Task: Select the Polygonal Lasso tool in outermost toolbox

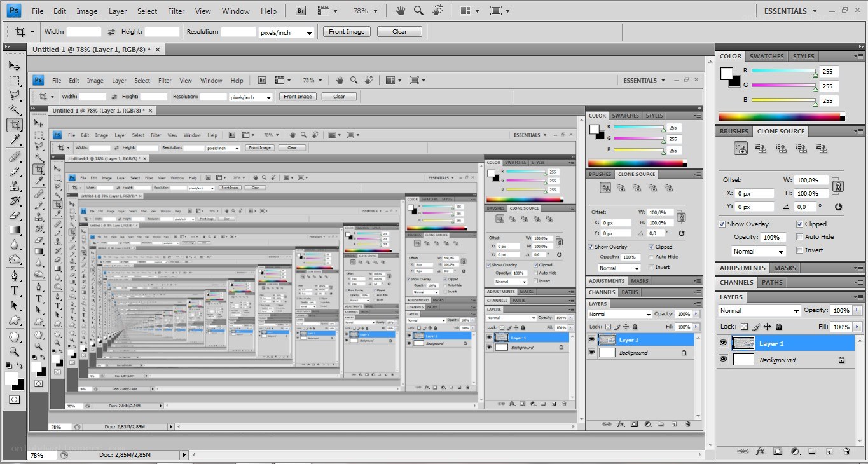Action: [x=14, y=95]
